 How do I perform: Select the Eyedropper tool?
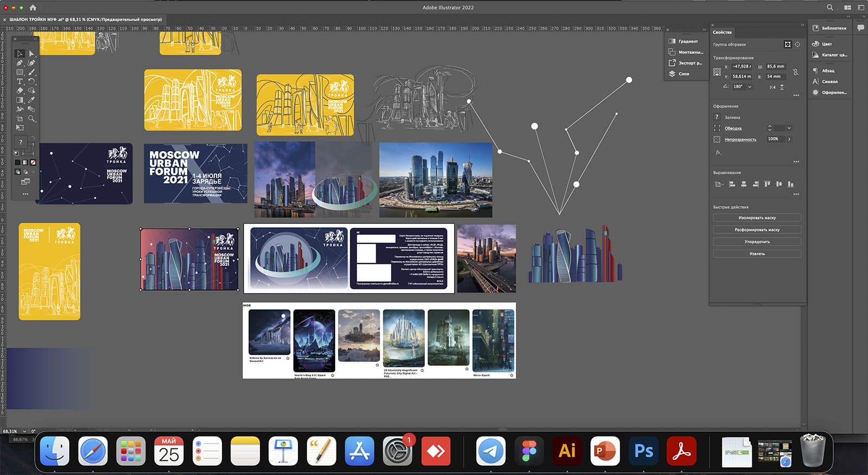(x=31, y=100)
